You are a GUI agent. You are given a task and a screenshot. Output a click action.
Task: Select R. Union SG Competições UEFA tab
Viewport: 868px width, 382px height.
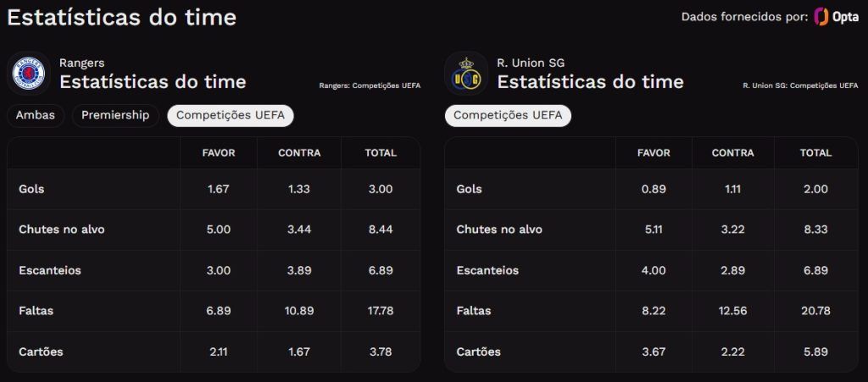coord(508,115)
